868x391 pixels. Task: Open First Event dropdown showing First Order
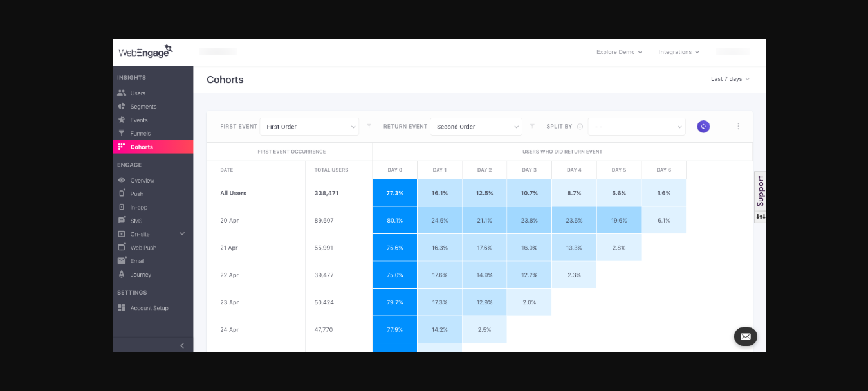(309, 127)
